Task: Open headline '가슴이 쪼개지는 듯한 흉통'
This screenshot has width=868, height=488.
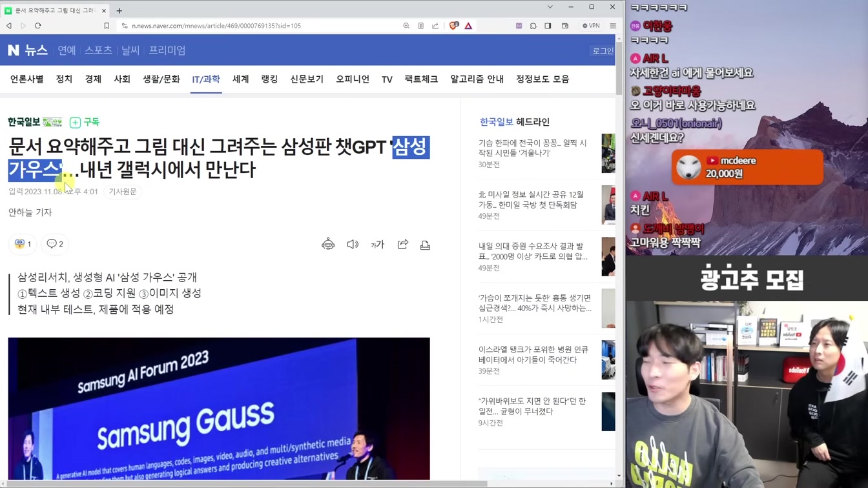Action: [x=535, y=303]
